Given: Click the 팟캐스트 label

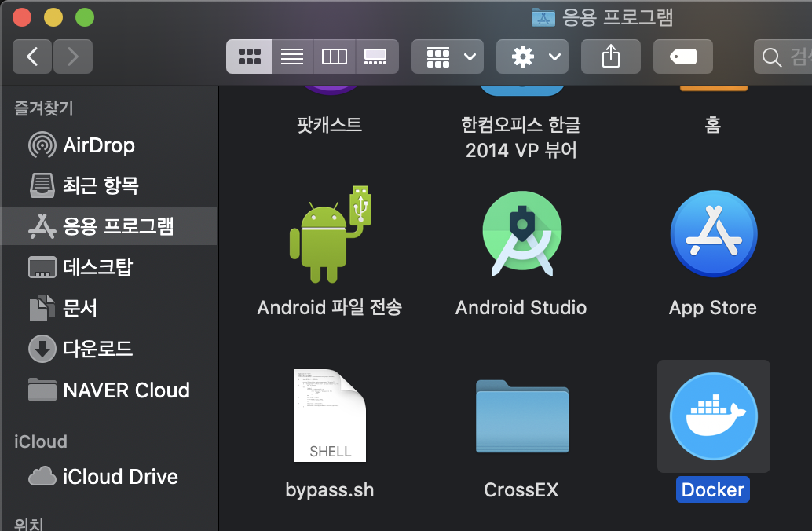Looking at the screenshot, I should [x=329, y=124].
